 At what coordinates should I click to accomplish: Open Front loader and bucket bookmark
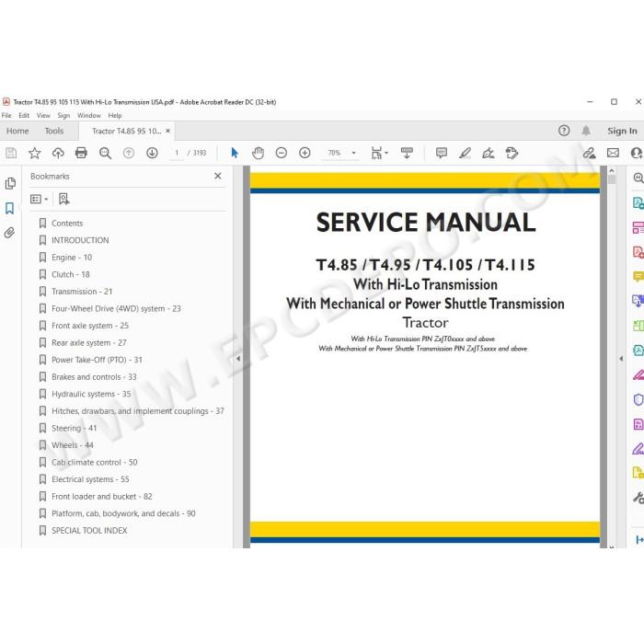click(x=102, y=497)
